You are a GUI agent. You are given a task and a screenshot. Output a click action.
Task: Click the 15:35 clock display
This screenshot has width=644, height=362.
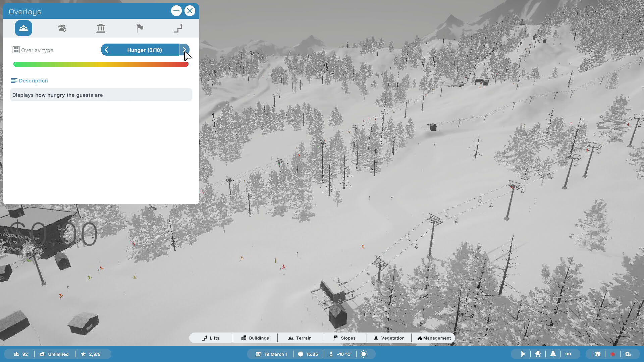pyautogui.click(x=308, y=354)
